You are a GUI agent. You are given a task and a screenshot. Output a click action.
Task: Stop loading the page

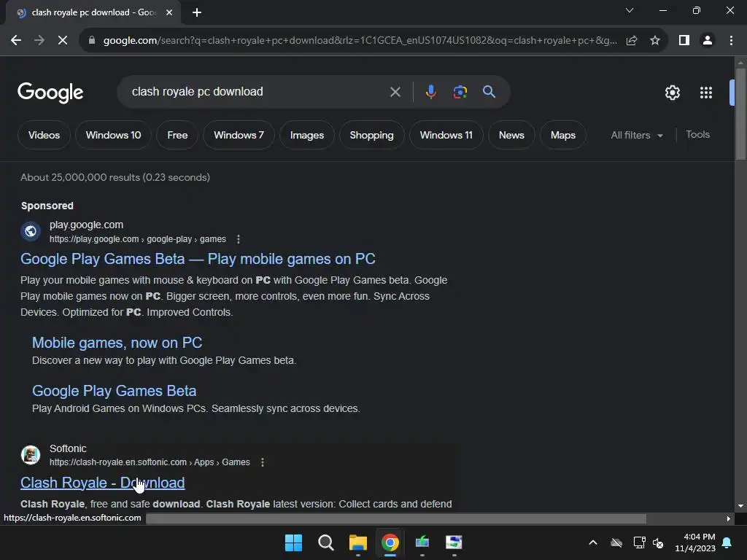click(63, 41)
